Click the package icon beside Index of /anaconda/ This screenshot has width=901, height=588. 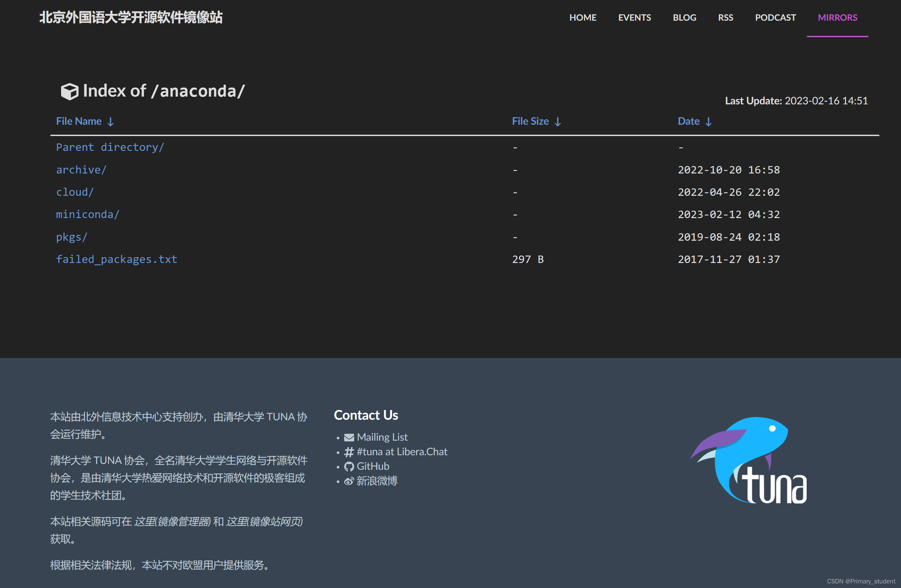pos(70,91)
